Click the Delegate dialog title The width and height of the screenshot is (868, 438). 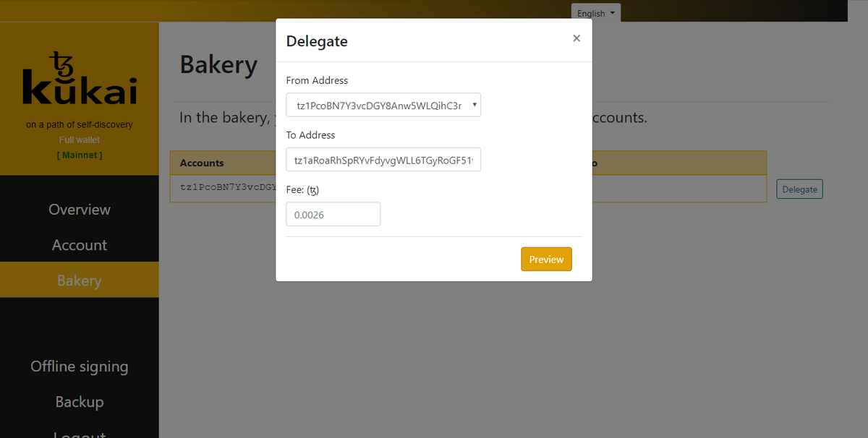tap(317, 41)
